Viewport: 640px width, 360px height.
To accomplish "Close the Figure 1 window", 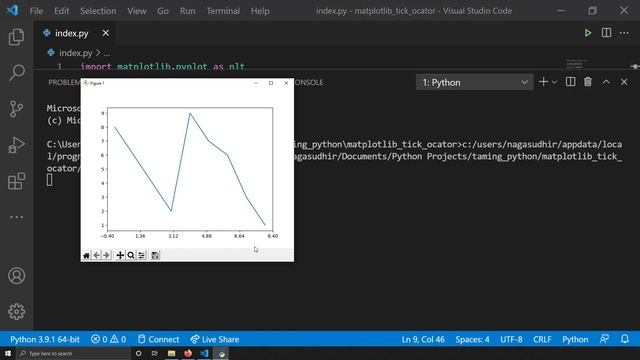I will (x=286, y=83).
